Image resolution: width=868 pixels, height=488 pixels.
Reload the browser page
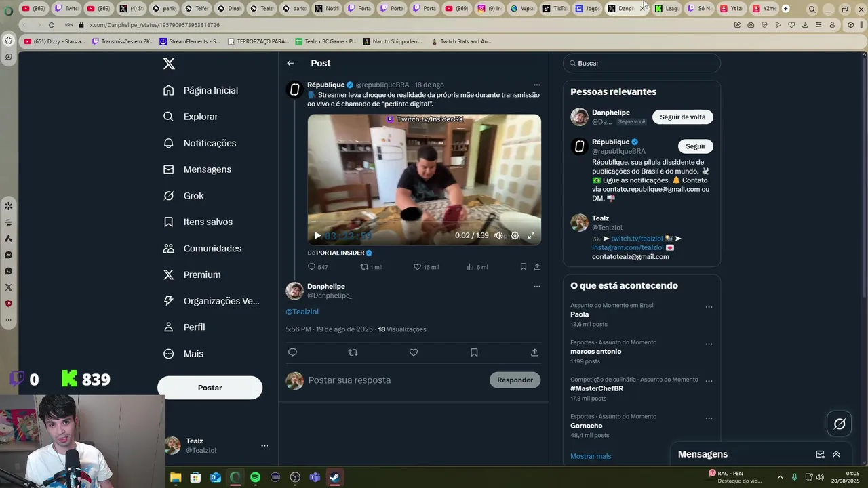51,25
